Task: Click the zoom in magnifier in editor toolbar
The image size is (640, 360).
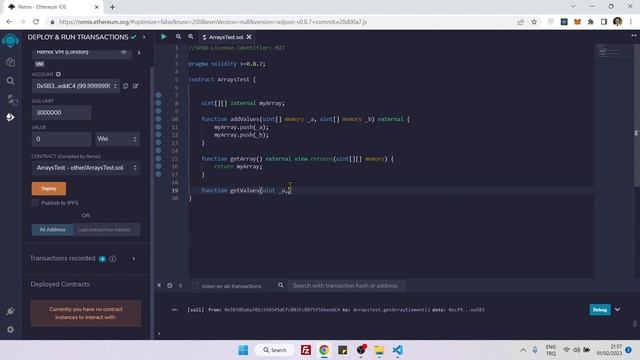Action: click(191, 37)
